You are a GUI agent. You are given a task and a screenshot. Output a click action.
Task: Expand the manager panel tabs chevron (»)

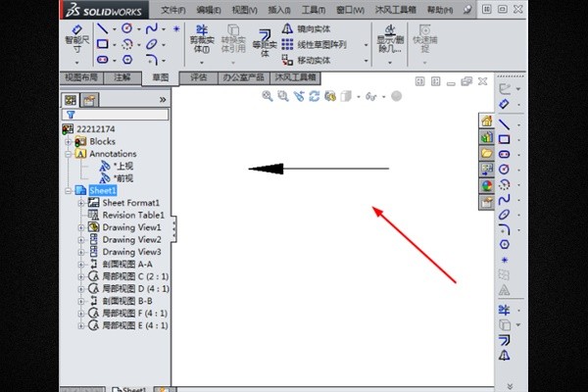click(163, 100)
